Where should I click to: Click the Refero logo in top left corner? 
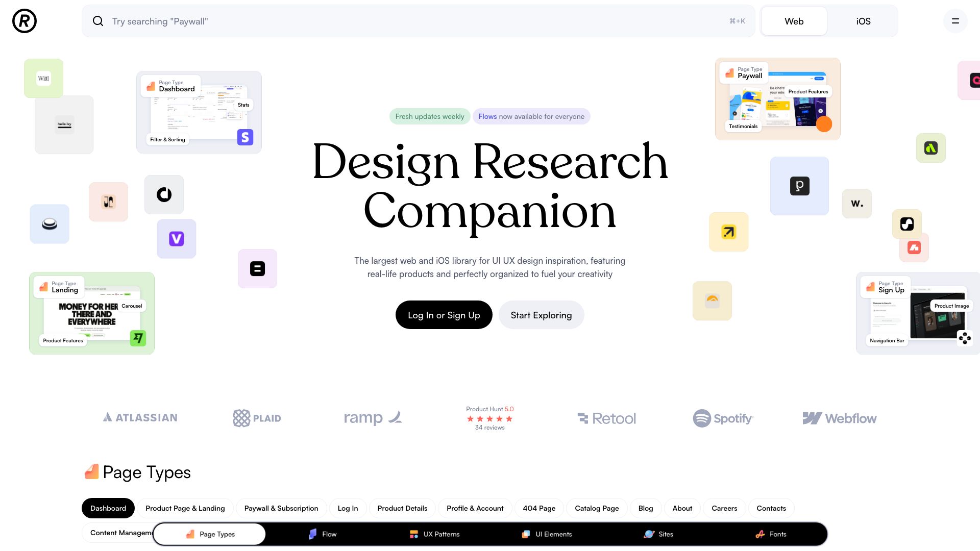pos(23,21)
